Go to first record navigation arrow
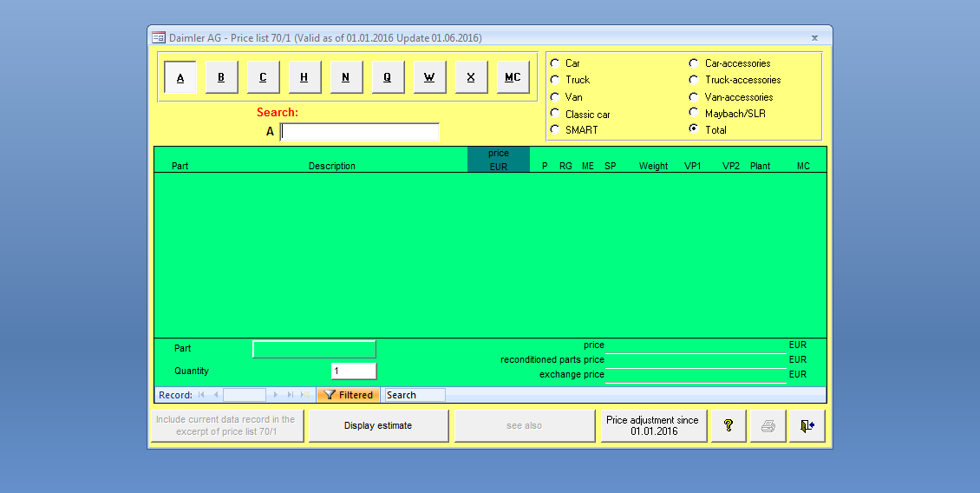 [201, 395]
